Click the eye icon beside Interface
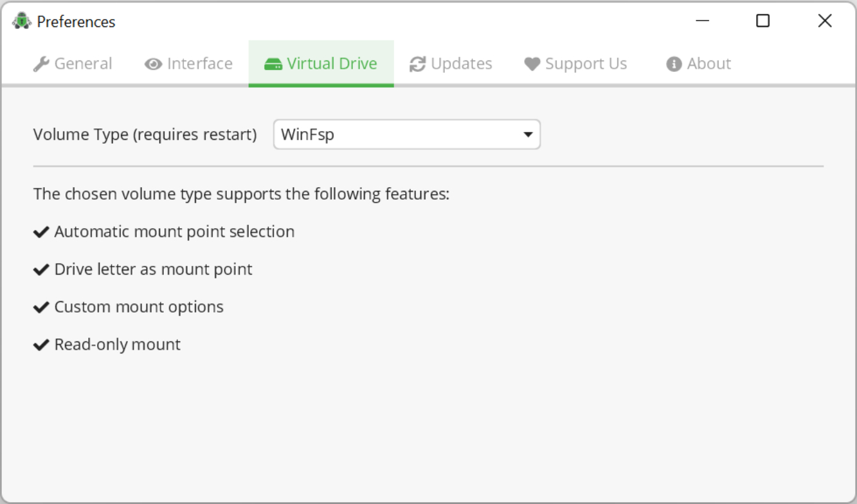857x504 pixels. (x=153, y=64)
